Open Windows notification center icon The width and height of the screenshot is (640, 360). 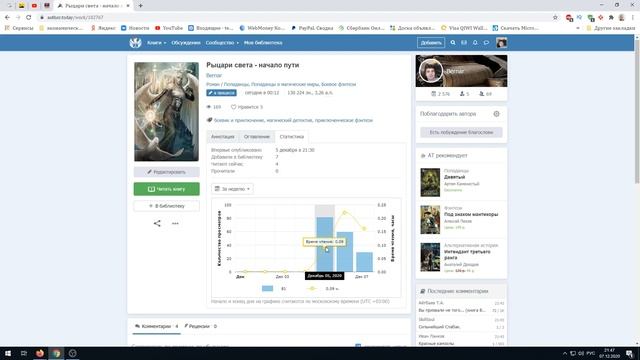[630, 353]
